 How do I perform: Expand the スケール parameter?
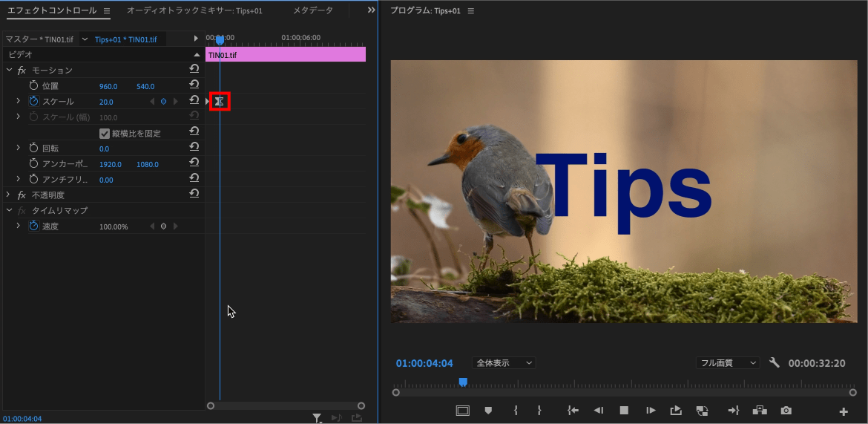pos(19,101)
